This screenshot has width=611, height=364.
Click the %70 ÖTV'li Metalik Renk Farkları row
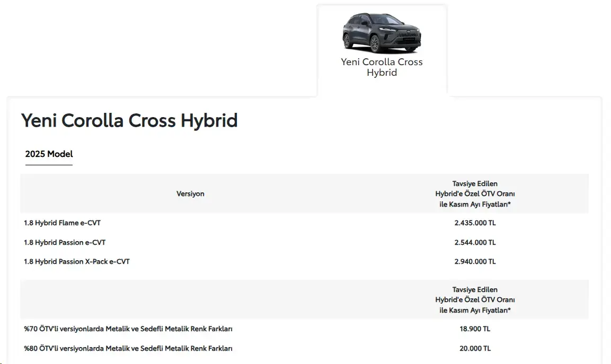pos(304,329)
